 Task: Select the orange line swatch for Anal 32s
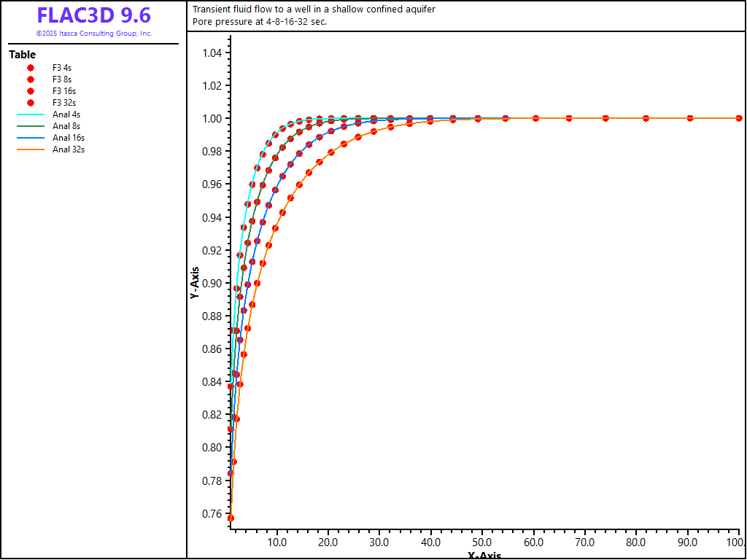tap(31, 149)
